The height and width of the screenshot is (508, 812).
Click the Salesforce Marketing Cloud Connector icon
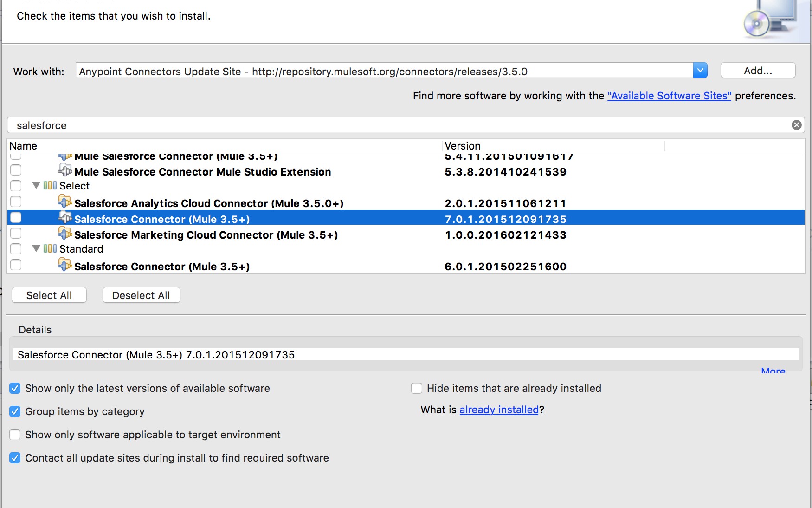click(65, 234)
